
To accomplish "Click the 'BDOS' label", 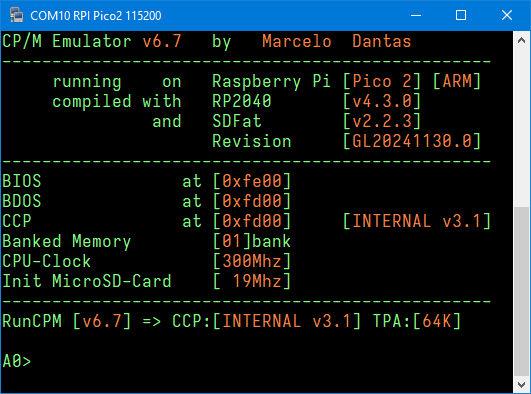I will click(x=22, y=201).
